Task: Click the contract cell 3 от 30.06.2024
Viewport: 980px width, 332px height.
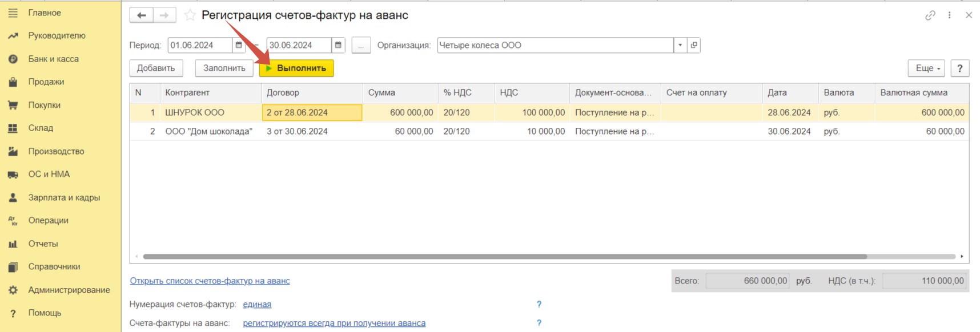Action: (x=312, y=131)
